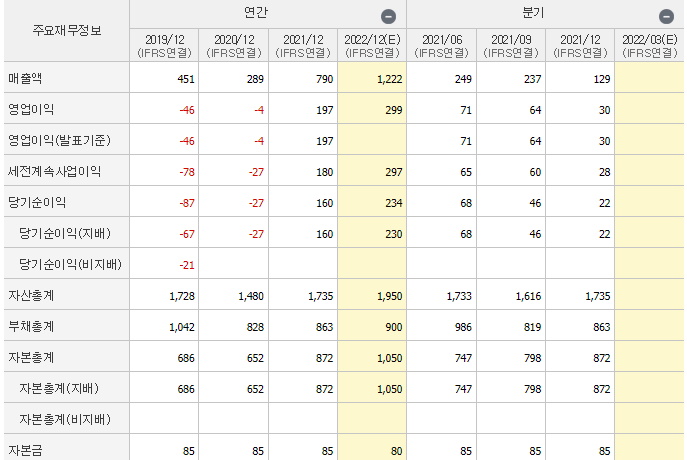Select 자산총계 value 1,728
This screenshot has width=687, height=460.
pos(182,297)
